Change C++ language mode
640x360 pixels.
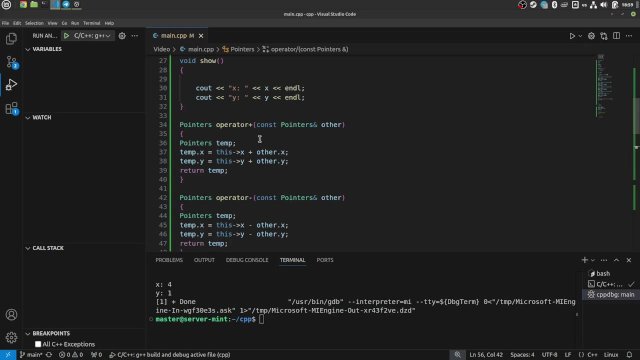tap(592, 355)
